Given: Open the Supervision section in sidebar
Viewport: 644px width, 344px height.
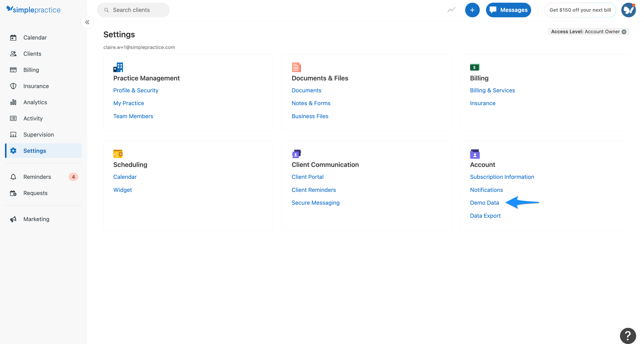Looking at the screenshot, I should pos(39,134).
